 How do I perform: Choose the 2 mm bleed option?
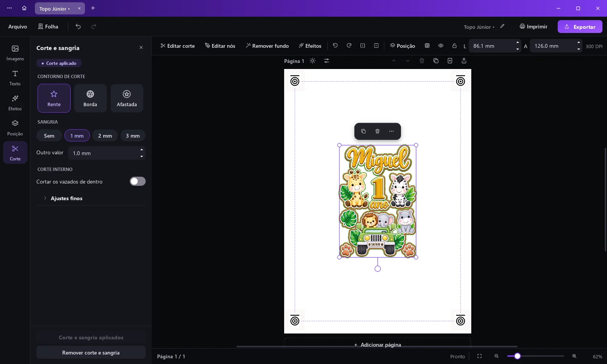point(105,135)
